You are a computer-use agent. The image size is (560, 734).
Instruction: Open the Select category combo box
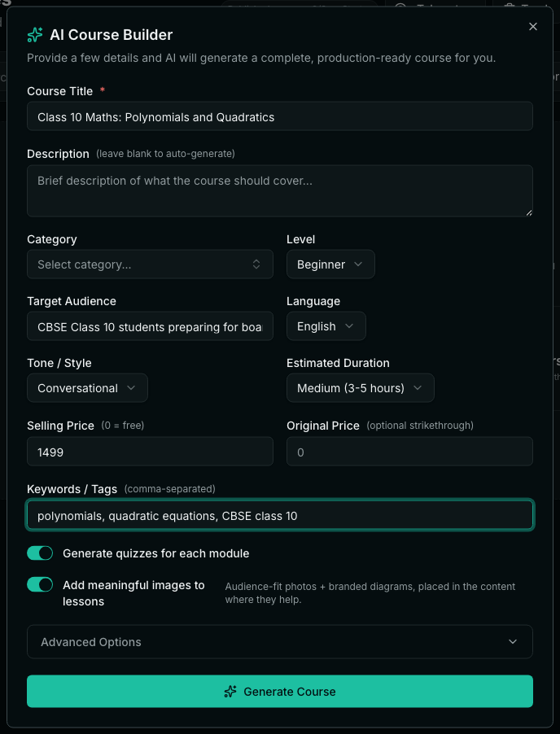[x=150, y=264]
